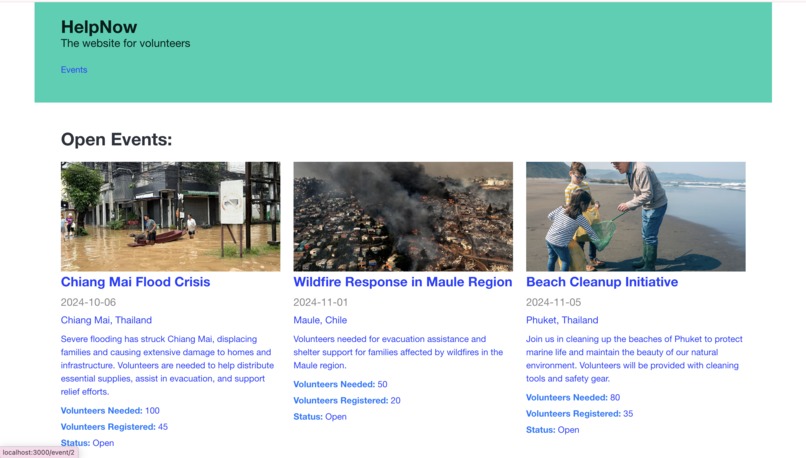806x458 pixels.
Task: Select the date 2024-11-05
Action: coord(553,302)
